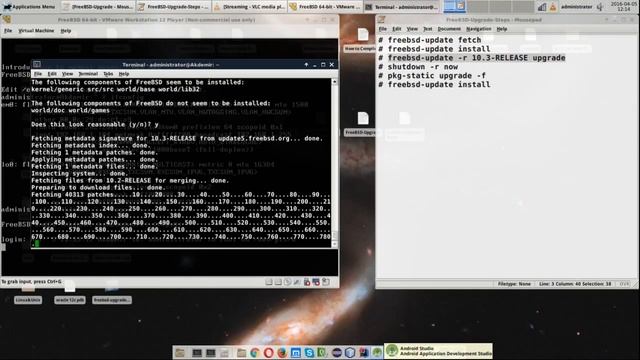
Task: Open the network status tray icon
Action: coord(542,7)
